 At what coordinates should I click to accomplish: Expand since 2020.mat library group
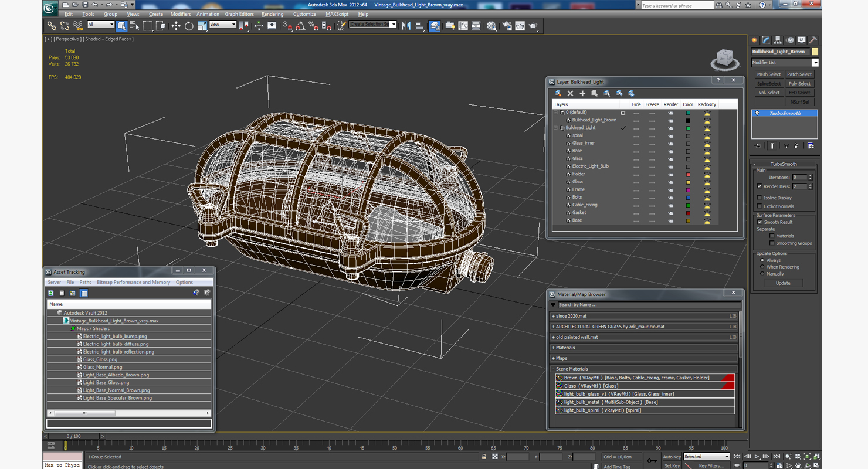[x=552, y=316]
